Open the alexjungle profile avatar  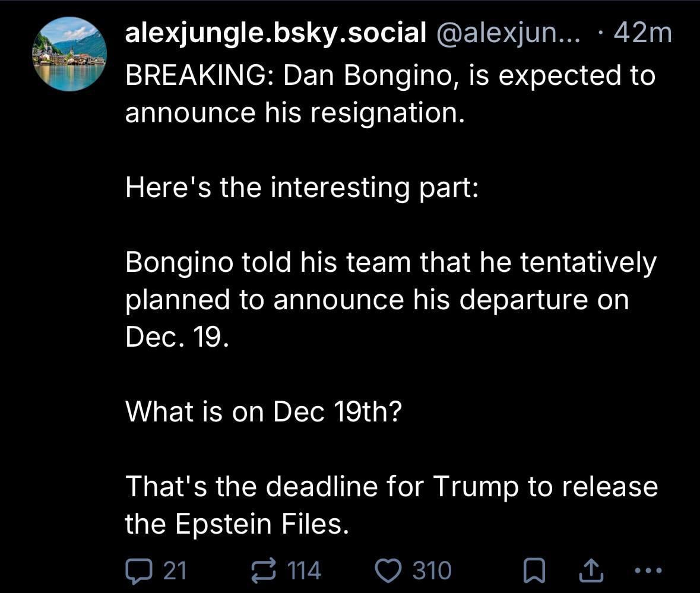tap(69, 54)
